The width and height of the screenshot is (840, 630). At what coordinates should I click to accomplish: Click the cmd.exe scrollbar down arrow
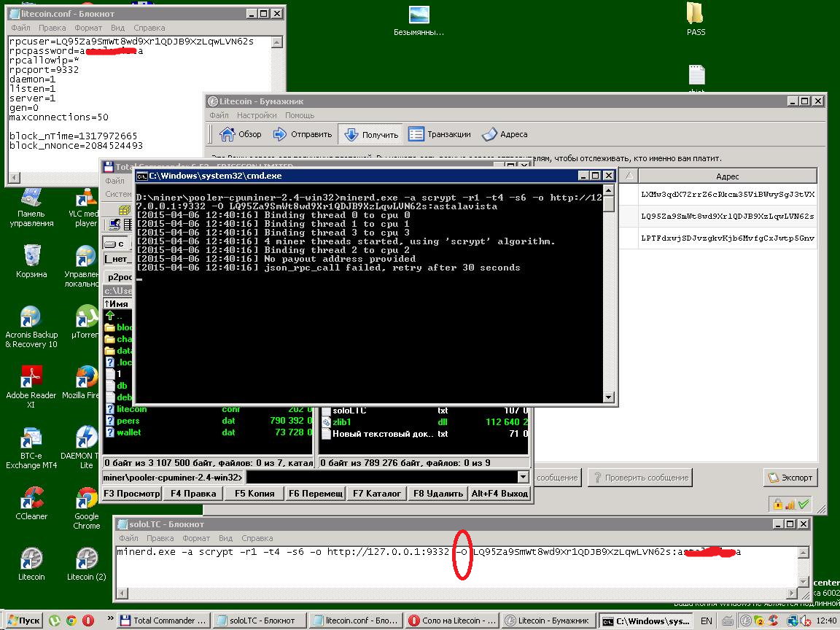coord(608,397)
